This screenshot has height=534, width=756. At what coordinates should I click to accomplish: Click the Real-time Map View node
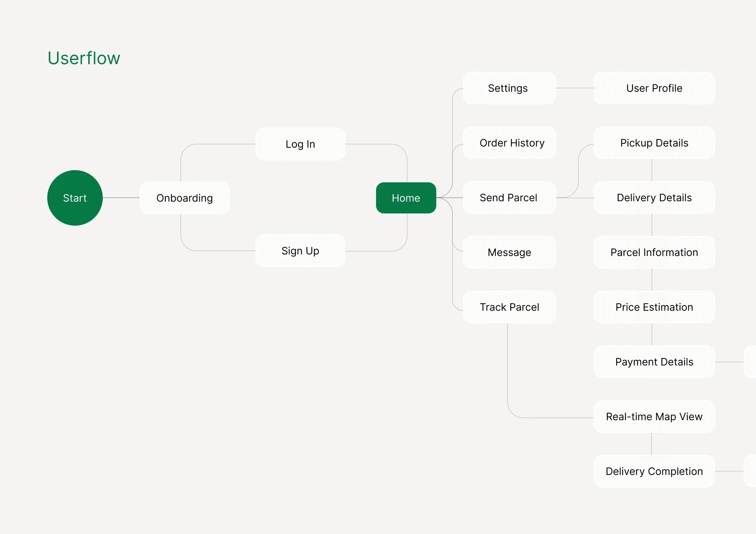click(654, 417)
